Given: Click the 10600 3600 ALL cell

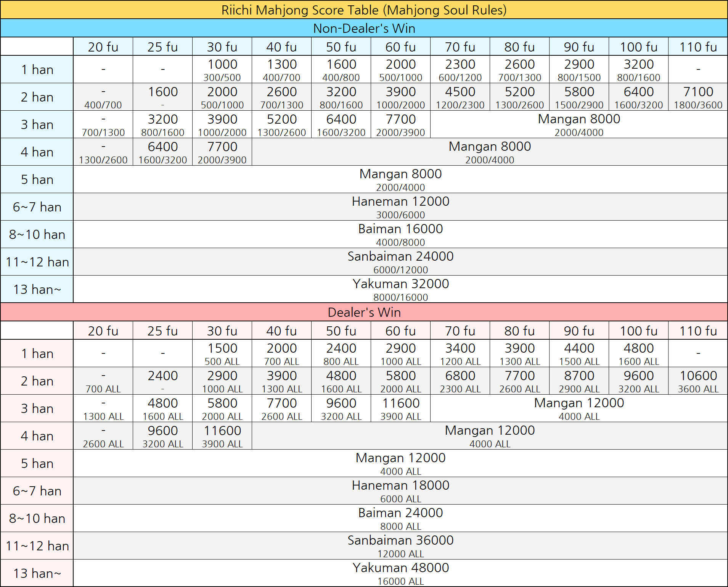Looking at the screenshot, I should click(698, 381).
